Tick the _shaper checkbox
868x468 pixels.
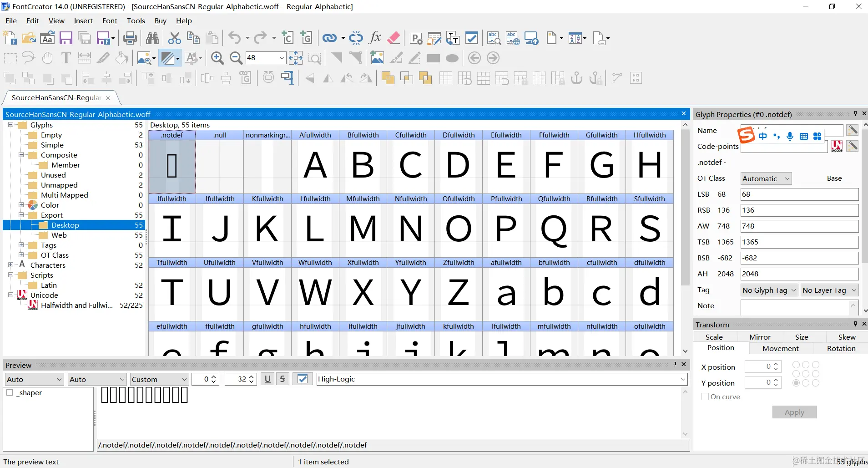[10, 392]
